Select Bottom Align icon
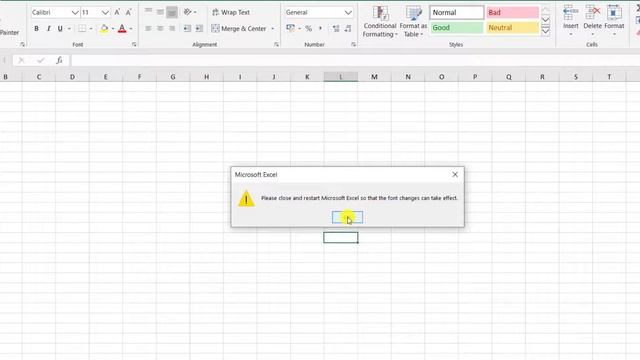 coord(172,12)
